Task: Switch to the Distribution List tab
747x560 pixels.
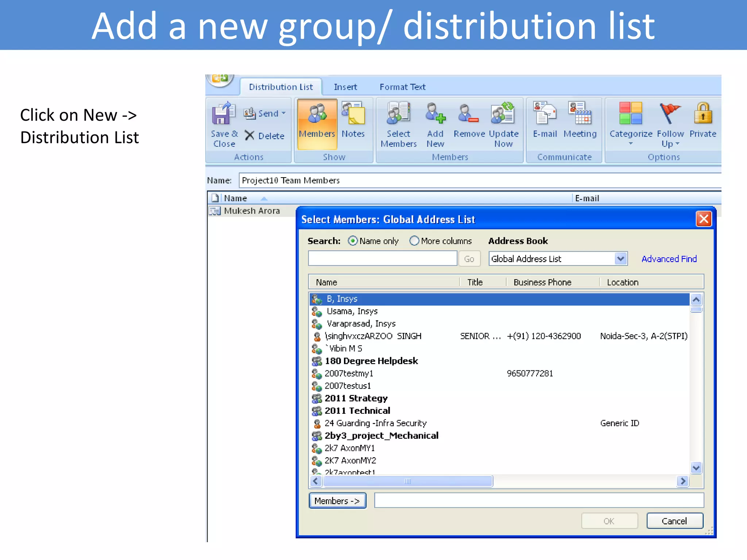Action: [x=280, y=87]
